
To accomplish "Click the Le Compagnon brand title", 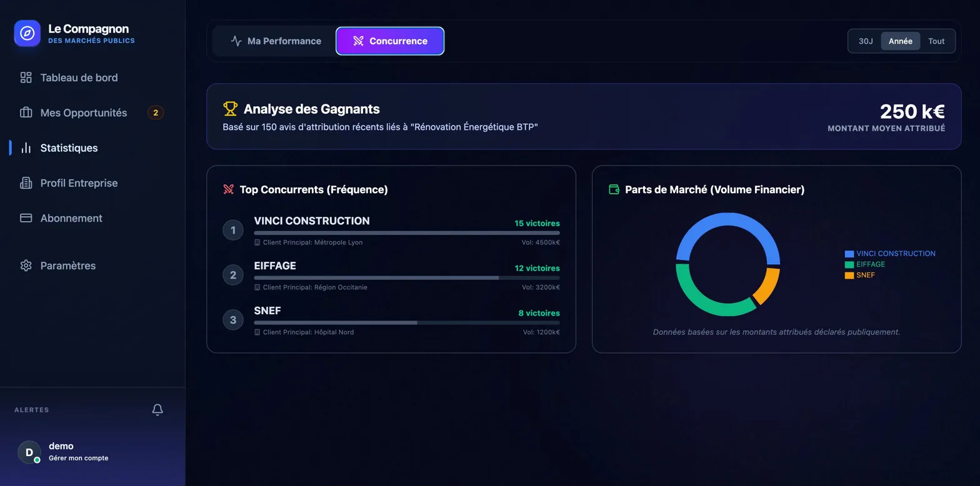I will coord(89,29).
